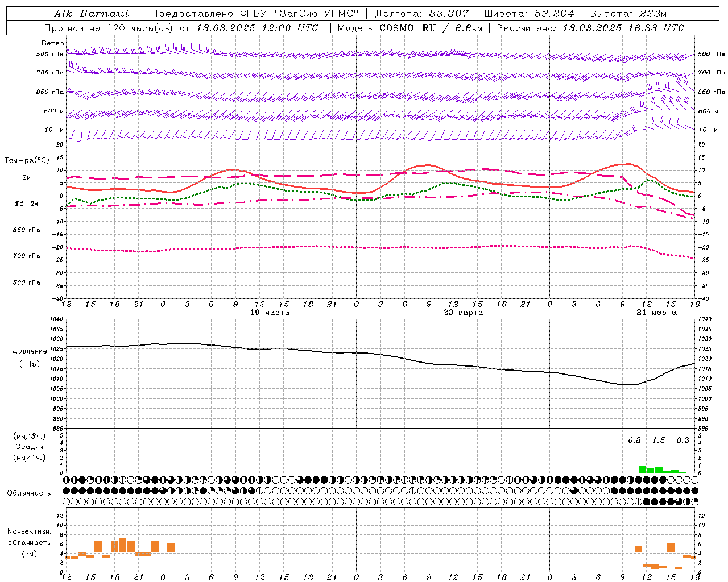Click the Долгота: 83.307 value
Viewport: 728px width, 582px height.
point(422,14)
